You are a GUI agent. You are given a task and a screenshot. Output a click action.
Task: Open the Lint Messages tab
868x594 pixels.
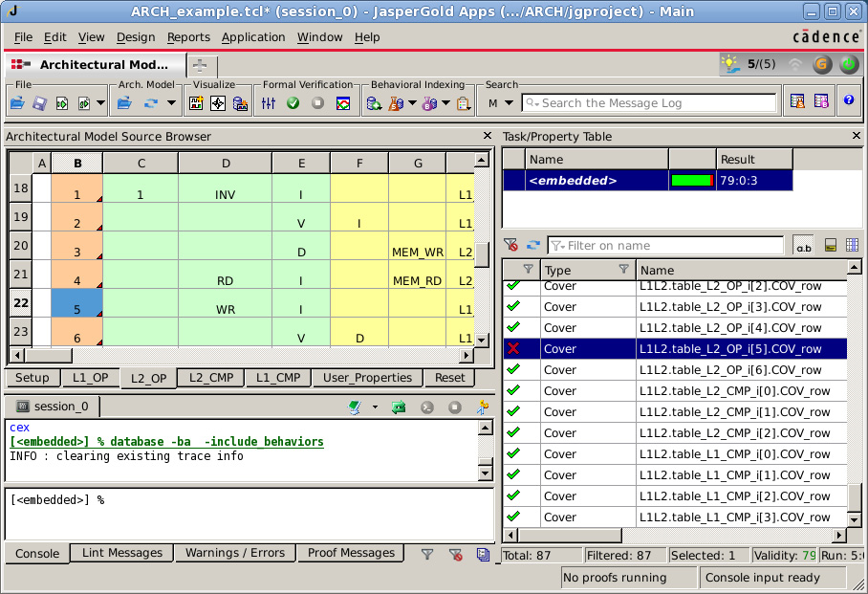pos(122,553)
